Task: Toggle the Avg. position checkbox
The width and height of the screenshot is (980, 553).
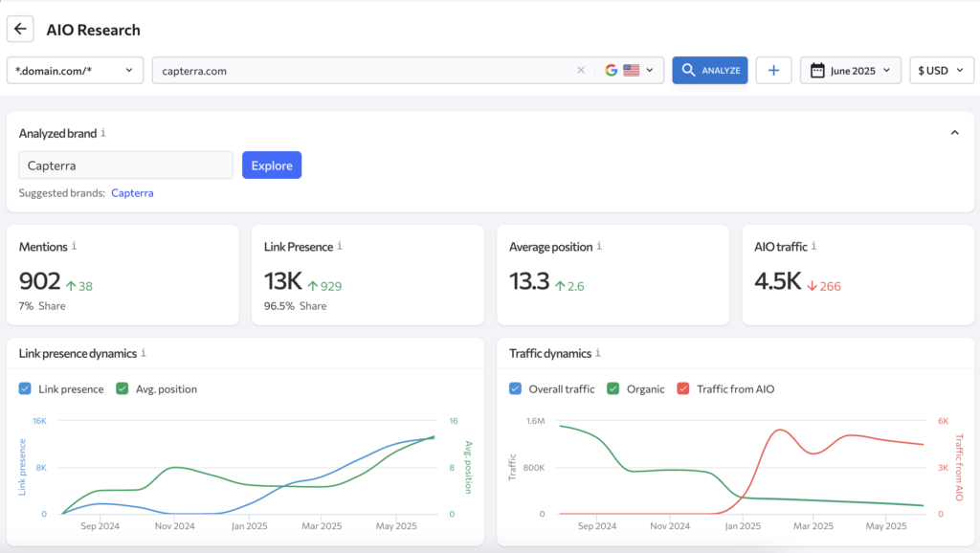Action: point(122,388)
